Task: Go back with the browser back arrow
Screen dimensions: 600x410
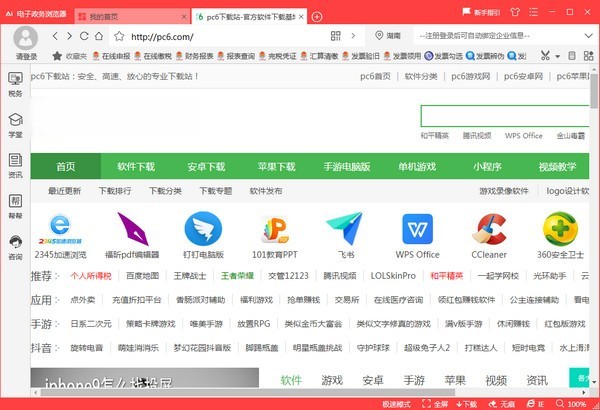Action: [55, 36]
